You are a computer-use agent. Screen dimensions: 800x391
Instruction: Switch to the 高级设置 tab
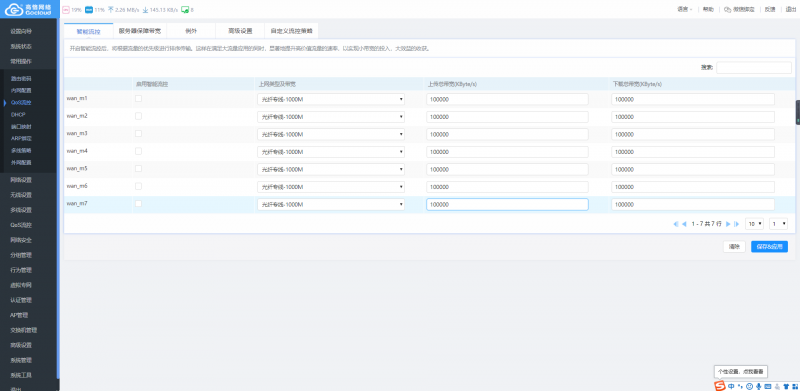tap(240, 31)
